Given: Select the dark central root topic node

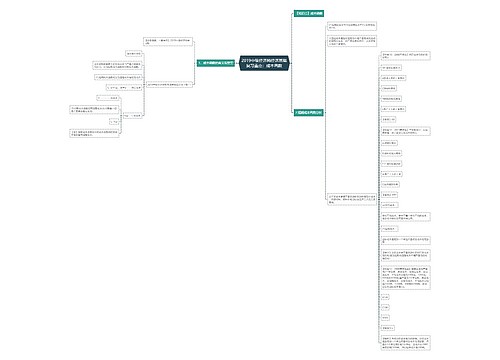Looking at the screenshot, I should 264,63.
